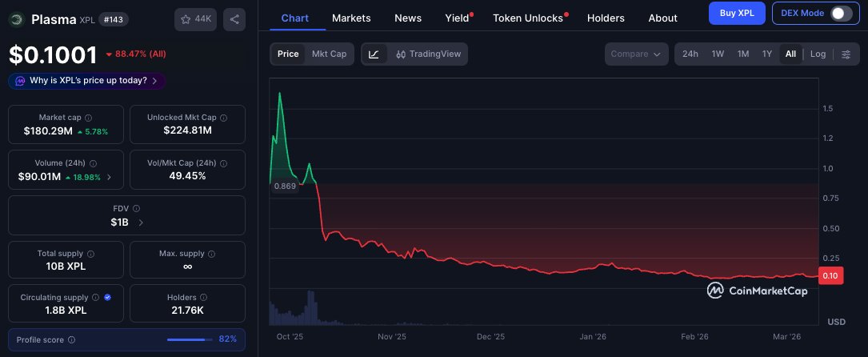Select Price chart view
This screenshot has width=868, height=357.
tap(288, 54)
